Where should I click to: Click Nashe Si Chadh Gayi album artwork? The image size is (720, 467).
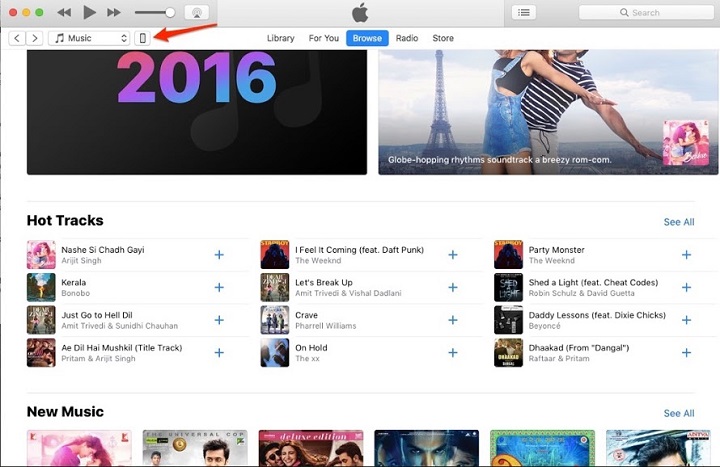(41, 255)
